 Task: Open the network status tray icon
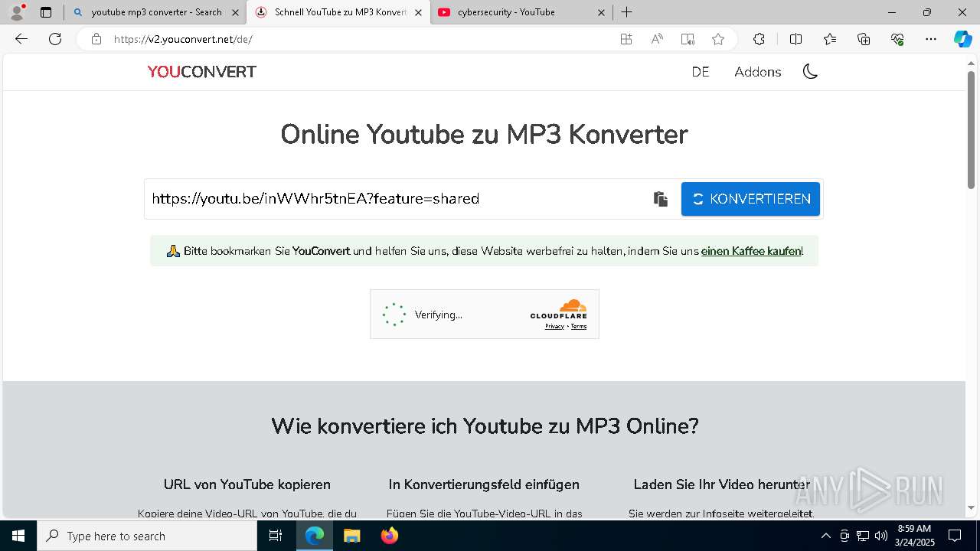click(863, 536)
